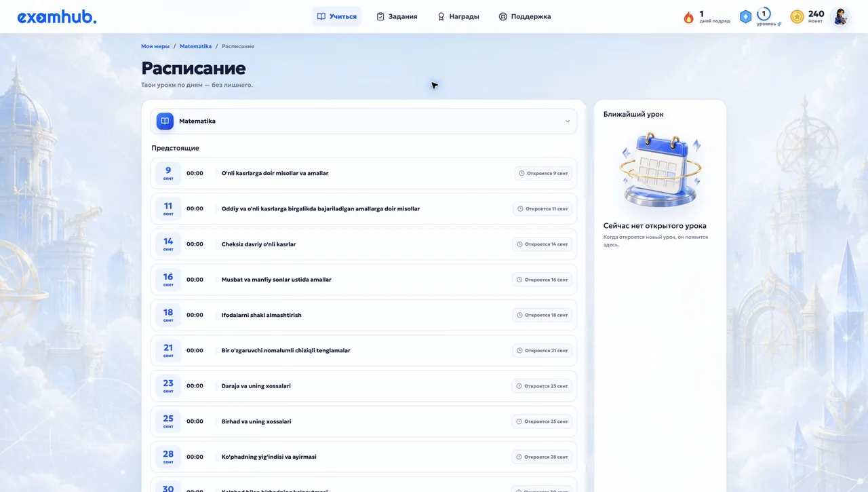
Task: Click the 9 сент date badge
Action: (168, 173)
